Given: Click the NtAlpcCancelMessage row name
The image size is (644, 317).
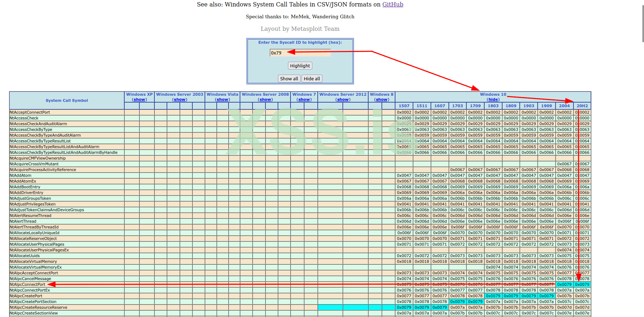Looking at the screenshot, I should pyautogui.click(x=30, y=279).
